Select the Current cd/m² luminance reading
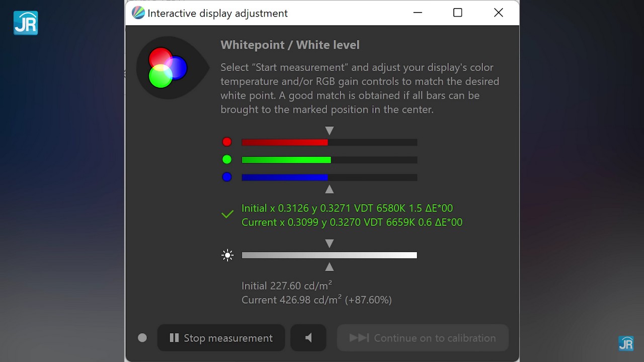The image size is (644, 362). (x=316, y=300)
